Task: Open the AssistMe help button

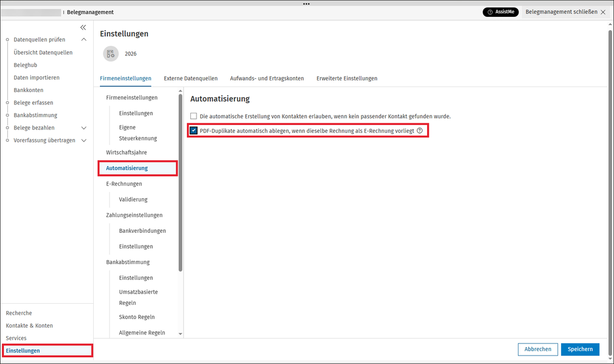Action: tap(501, 12)
